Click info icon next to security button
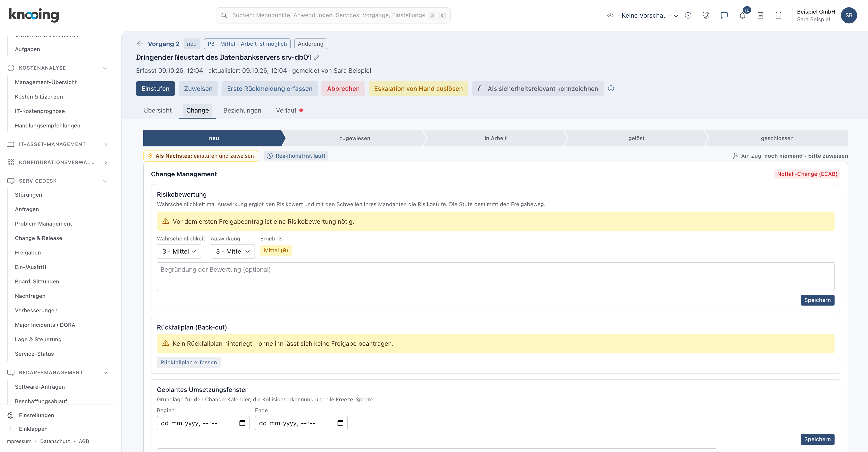Viewport: 868px width, 452px height. [611, 89]
